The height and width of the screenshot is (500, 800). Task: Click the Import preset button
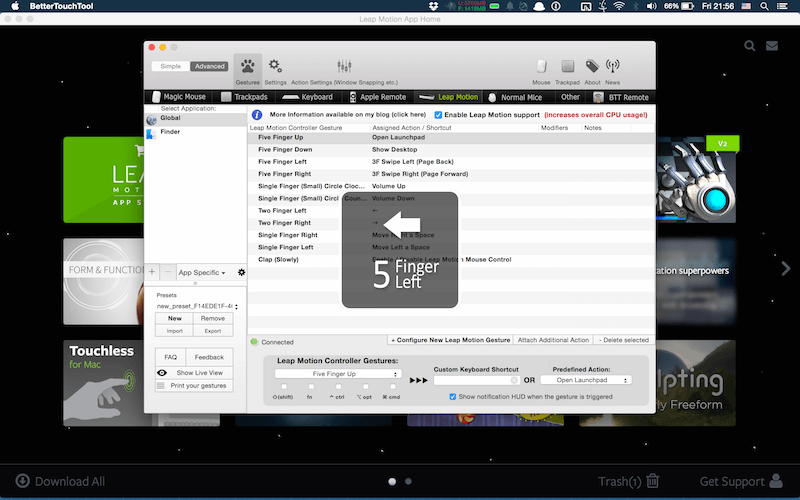click(x=174, y=331)
